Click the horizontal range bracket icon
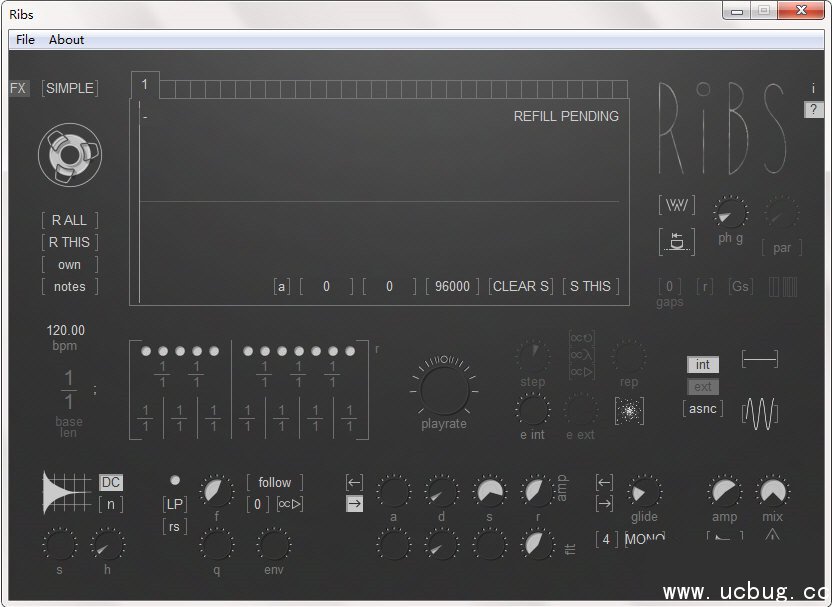The image size is (833, 607). [x=759, y=359]
